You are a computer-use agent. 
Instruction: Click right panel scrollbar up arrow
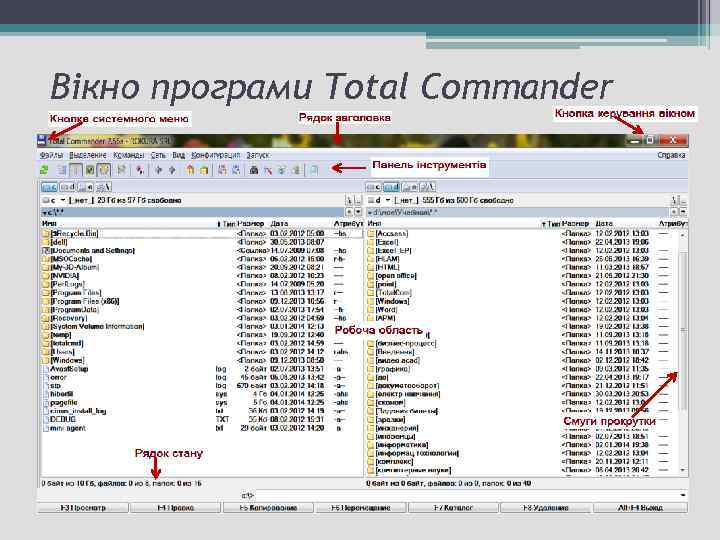point(683,235)
